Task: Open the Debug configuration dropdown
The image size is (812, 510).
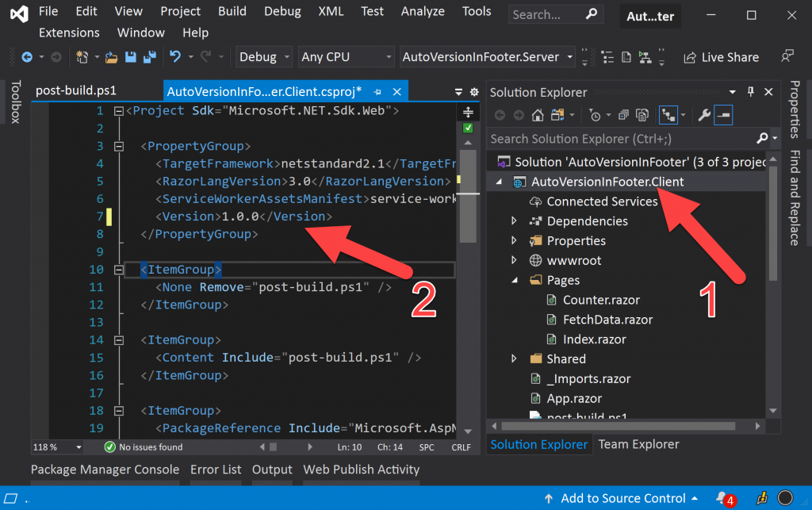Action: (263, 57)
